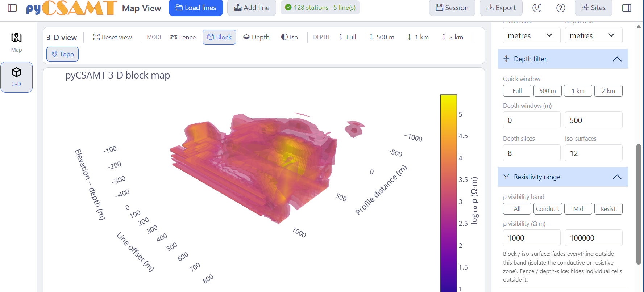Edit Iso-surfaces count field

coord(594,153)
